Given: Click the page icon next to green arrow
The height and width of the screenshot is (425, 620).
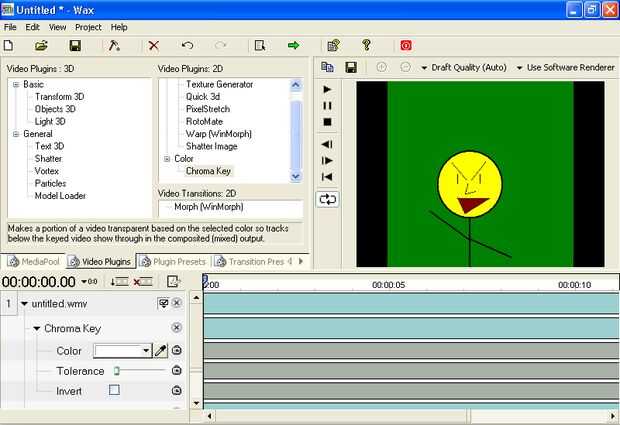Looking at the screenshot, I should pyautogui.click(x=260, y=45).
